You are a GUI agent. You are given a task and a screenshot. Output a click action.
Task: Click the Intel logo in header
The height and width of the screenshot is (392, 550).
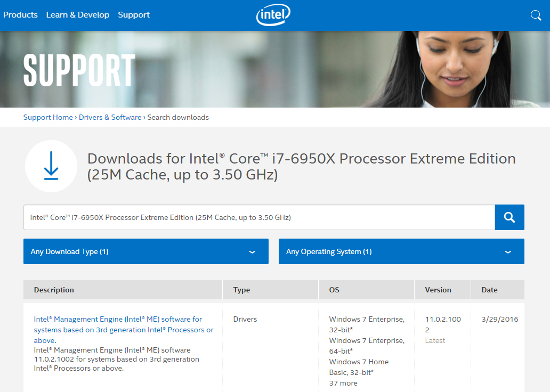tap(273, 15)
